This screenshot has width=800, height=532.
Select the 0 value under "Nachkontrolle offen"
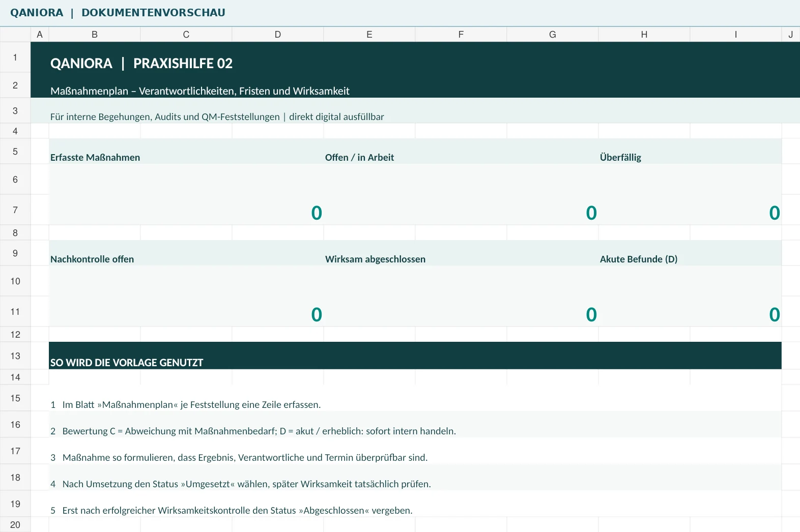click(317, 314)
